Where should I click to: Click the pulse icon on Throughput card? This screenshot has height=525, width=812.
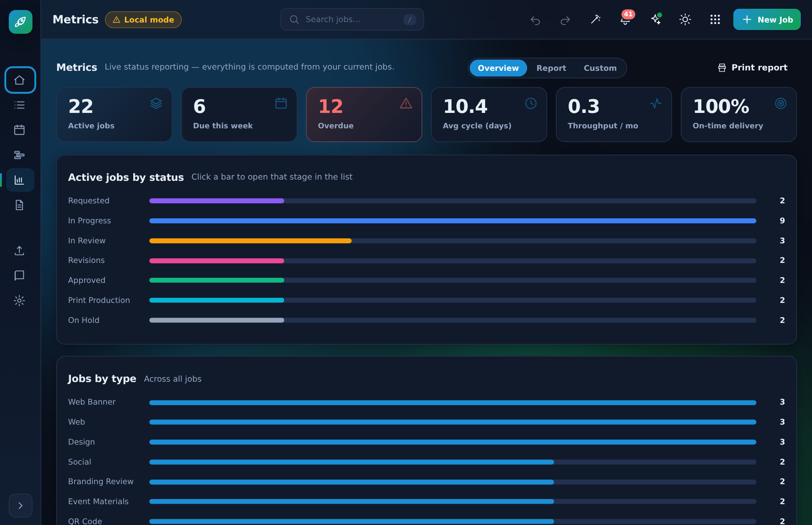coord(656,103)
